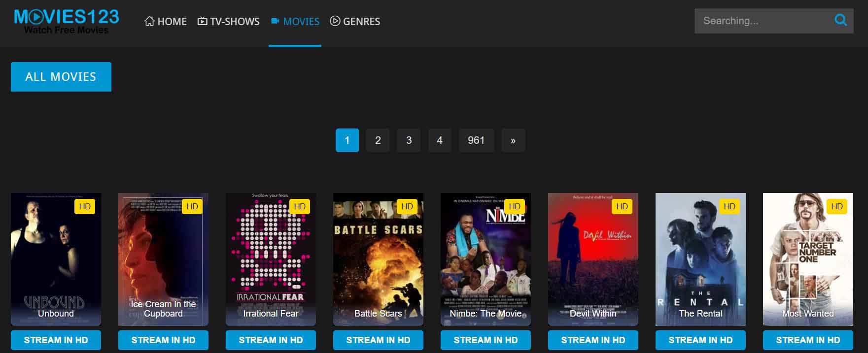
Task: Jump to last page 961
Action: [x=476, y=140]
